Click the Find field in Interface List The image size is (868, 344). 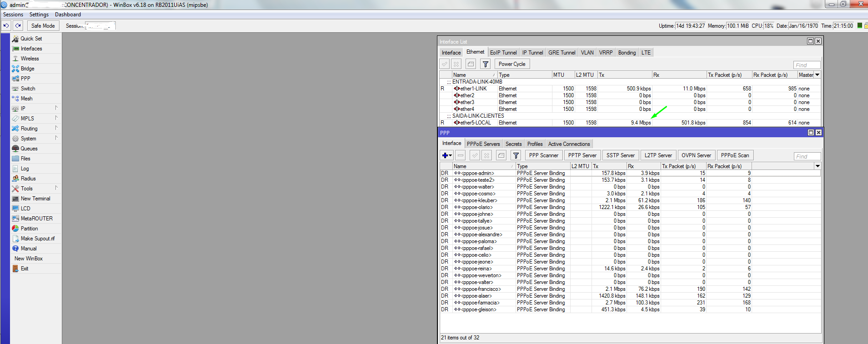point(807,65)
